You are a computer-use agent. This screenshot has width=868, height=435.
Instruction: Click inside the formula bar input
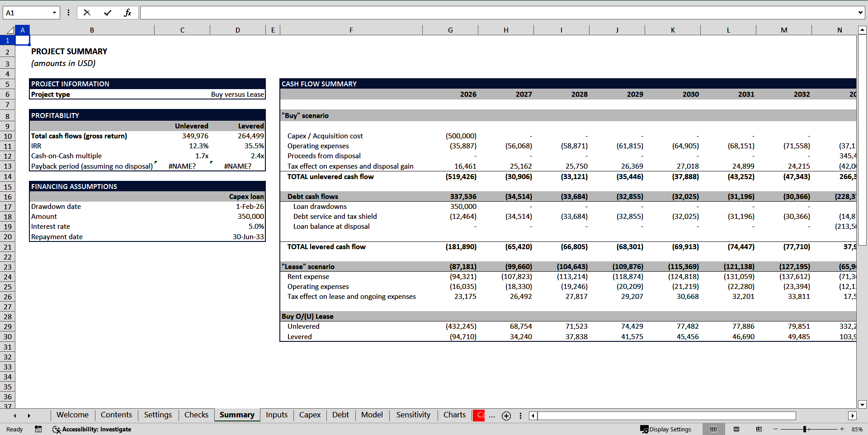pos(497,13)
